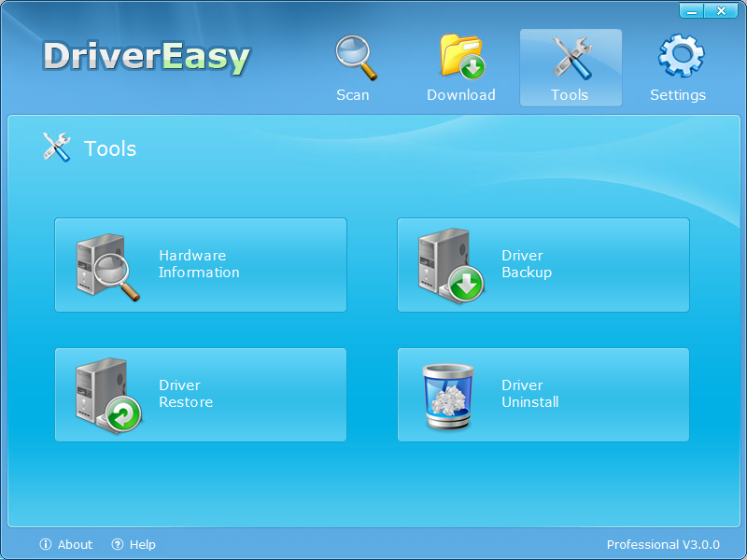This screenshot has width=747, height=560.
Task: Open Driver Uninstall text label
Action: (530, 393)
